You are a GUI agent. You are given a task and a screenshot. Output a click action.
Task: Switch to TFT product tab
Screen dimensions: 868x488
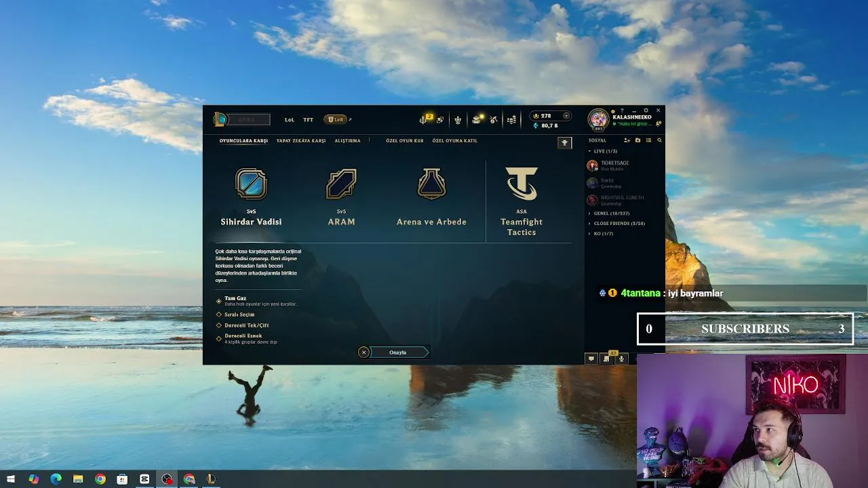point(309,120)
